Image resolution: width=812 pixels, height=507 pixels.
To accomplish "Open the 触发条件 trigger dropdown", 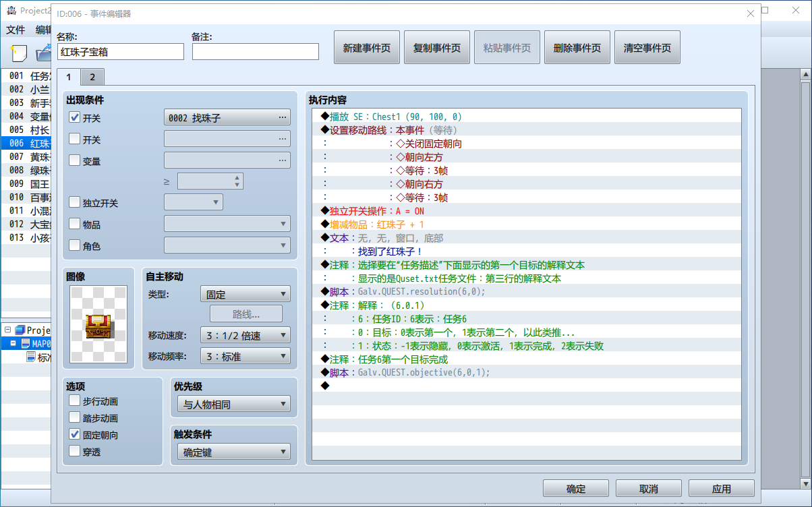I will click(x=235, y=452).
